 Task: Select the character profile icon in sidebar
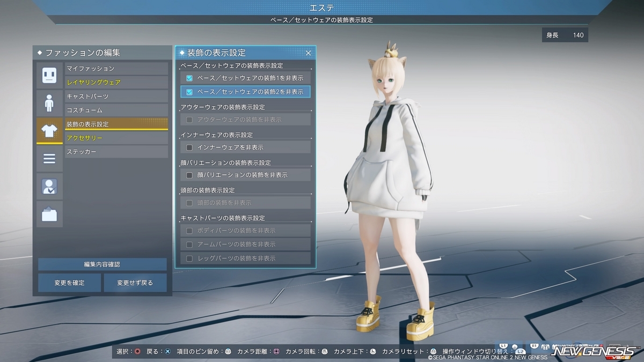[49, 186]
